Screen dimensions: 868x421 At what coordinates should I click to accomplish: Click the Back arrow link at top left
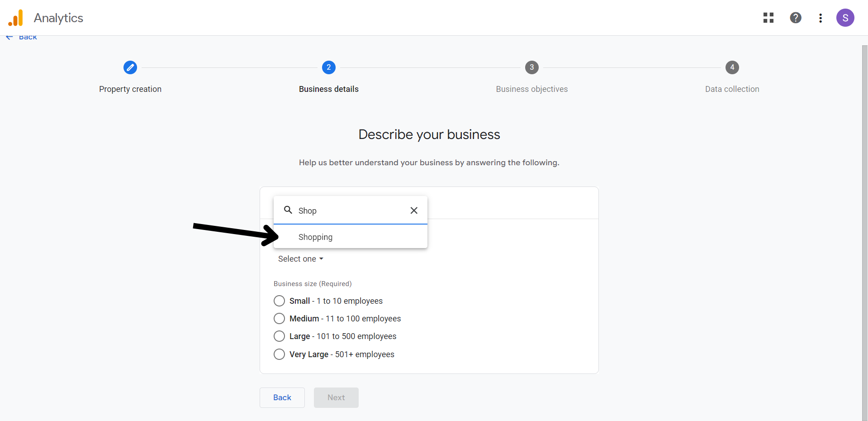coord(22,38)
